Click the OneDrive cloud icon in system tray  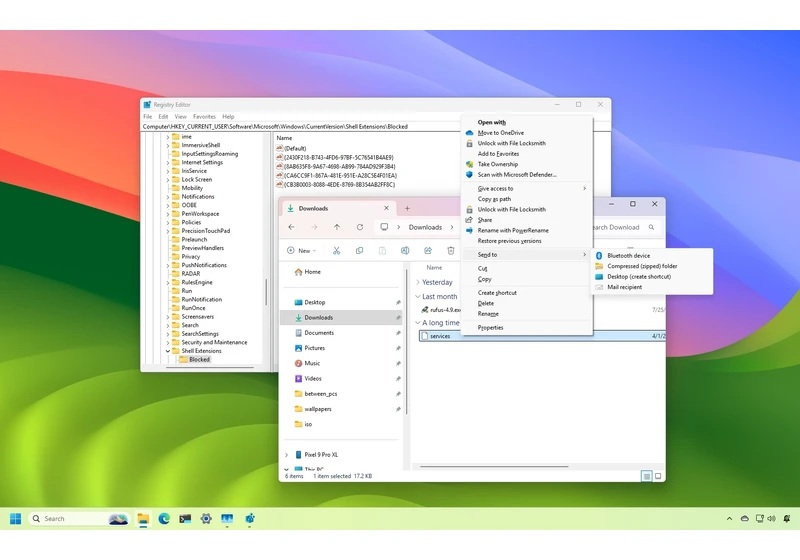745,519
